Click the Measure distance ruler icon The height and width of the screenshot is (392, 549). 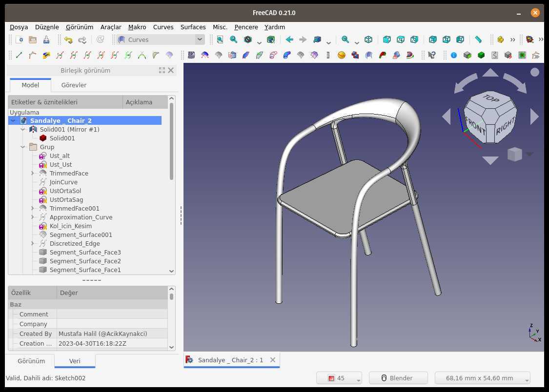click(x=478, y=39)
